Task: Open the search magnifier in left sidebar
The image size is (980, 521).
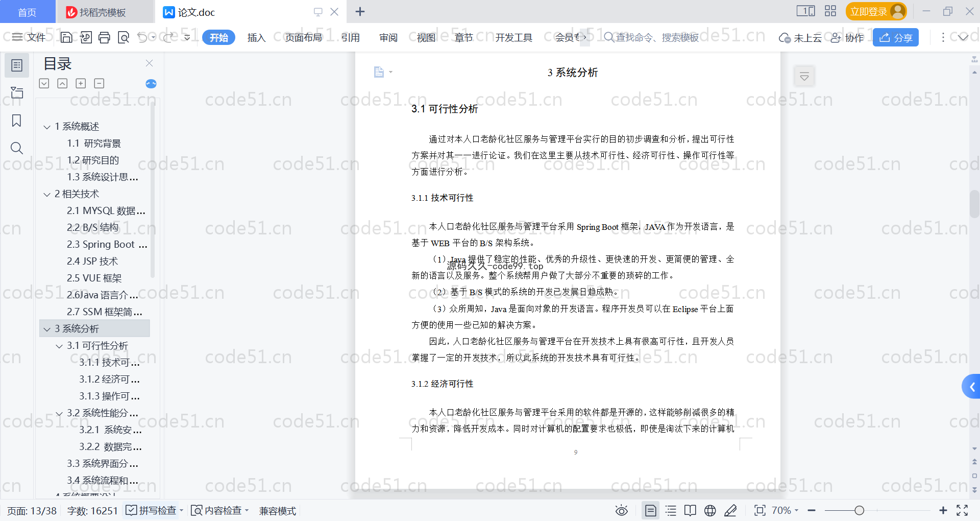Action: (17, 148)
